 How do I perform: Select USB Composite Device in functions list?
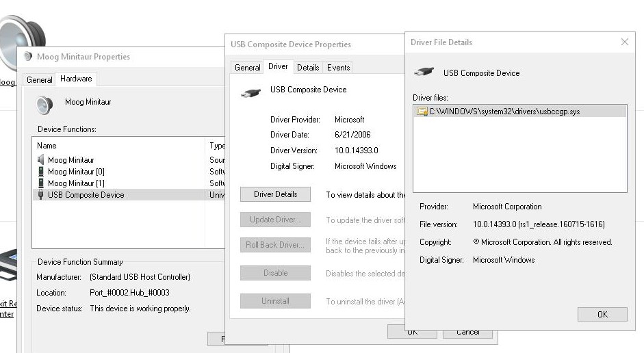click(x=86, y=195)
